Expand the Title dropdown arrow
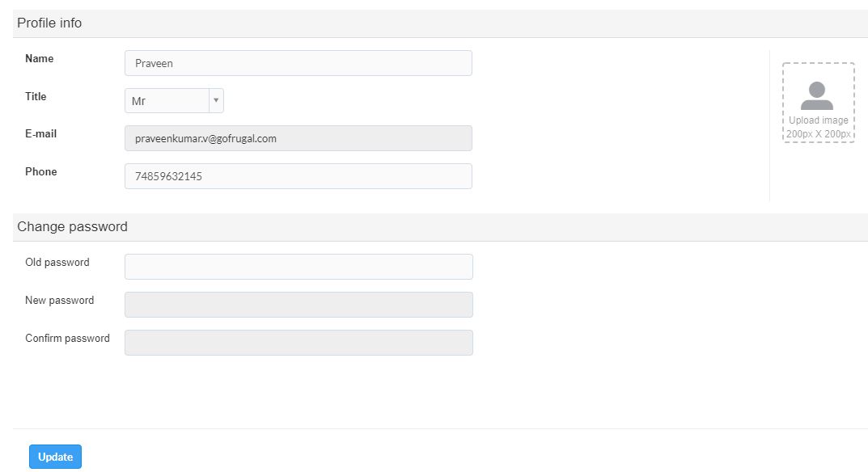Screen dimensions: 868x472 click(x=216, y=101)
